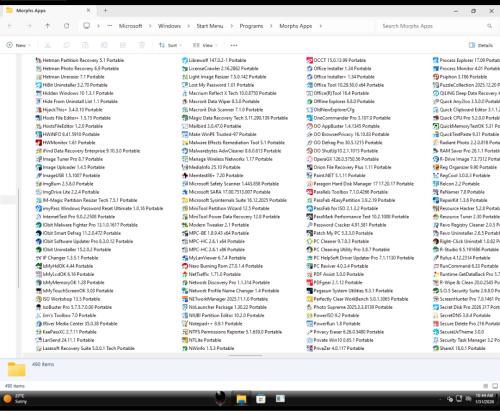
Task: Expand the New item dropdown
Action: (19, 45)
